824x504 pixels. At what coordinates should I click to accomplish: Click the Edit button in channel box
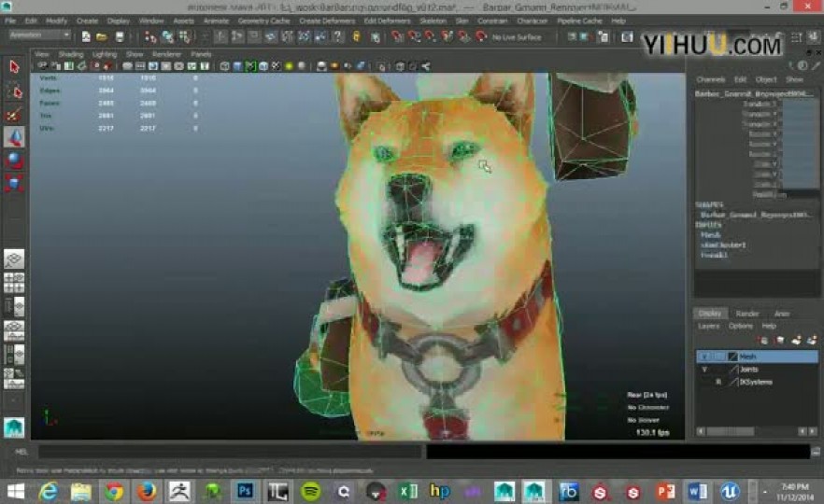(x=740, y=79)
